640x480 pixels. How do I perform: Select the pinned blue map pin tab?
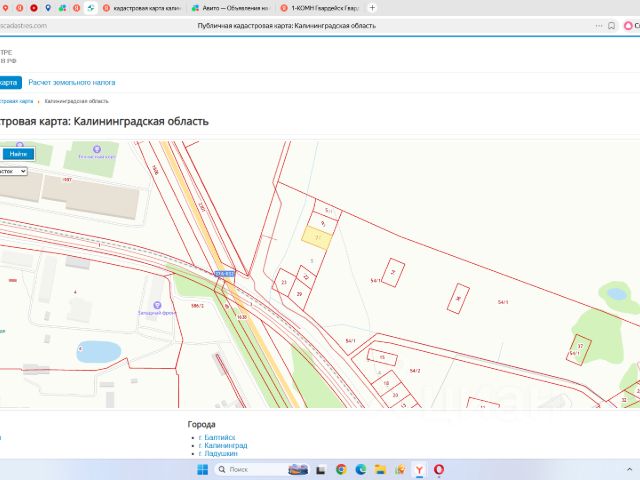[48, 8]
